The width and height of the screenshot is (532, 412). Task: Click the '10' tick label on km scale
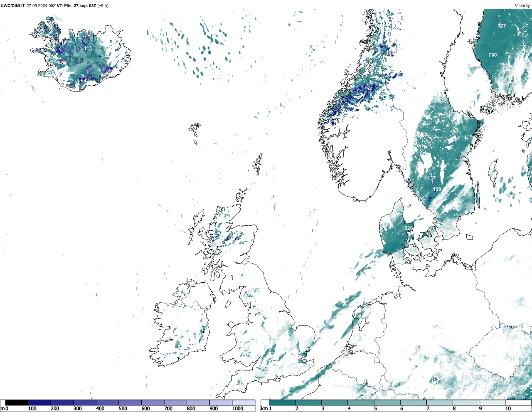tap(508, 409)
